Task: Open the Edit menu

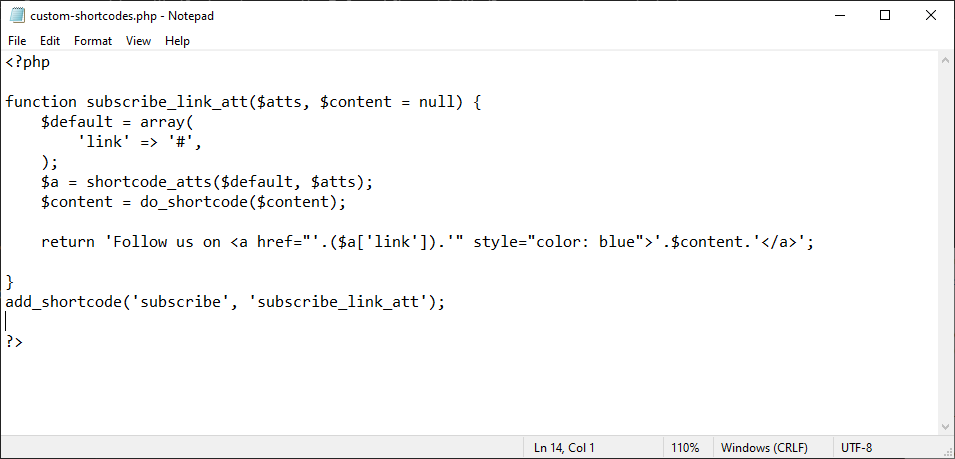Action: tap(50, 41)
